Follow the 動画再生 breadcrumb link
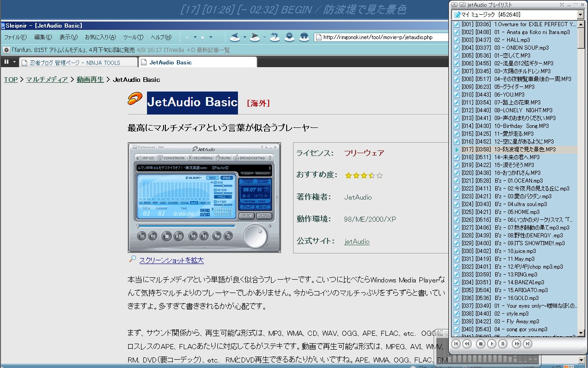This screenshot has width=588, height=368. click(90, 80)
